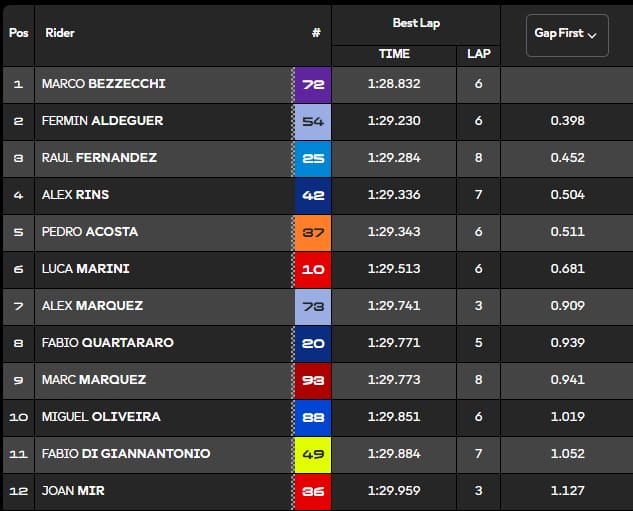The height and width of the screenshot is (511, 633).
Task: Click Fabio Quartararo's number 20 badge
Action: (x=313, y=343)
